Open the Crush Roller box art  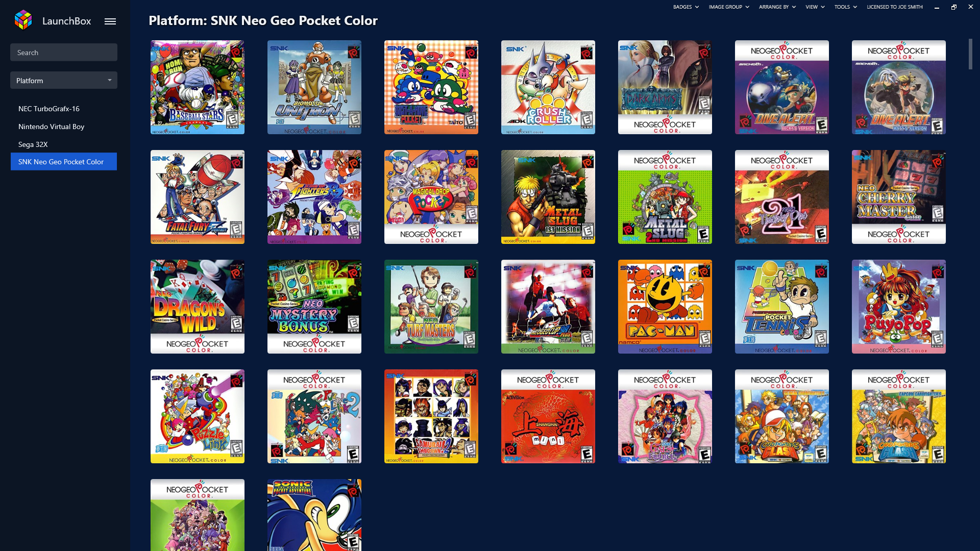tap(548, 87)
